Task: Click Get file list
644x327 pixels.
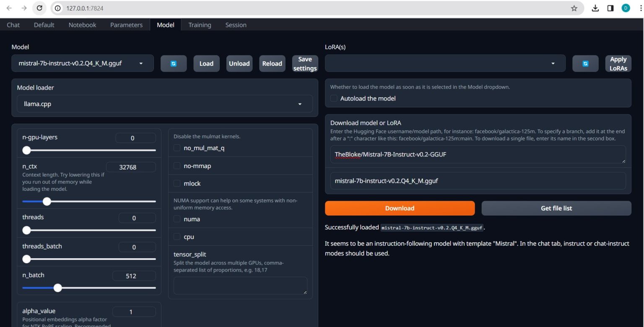Action: click(x=556, y=208)
